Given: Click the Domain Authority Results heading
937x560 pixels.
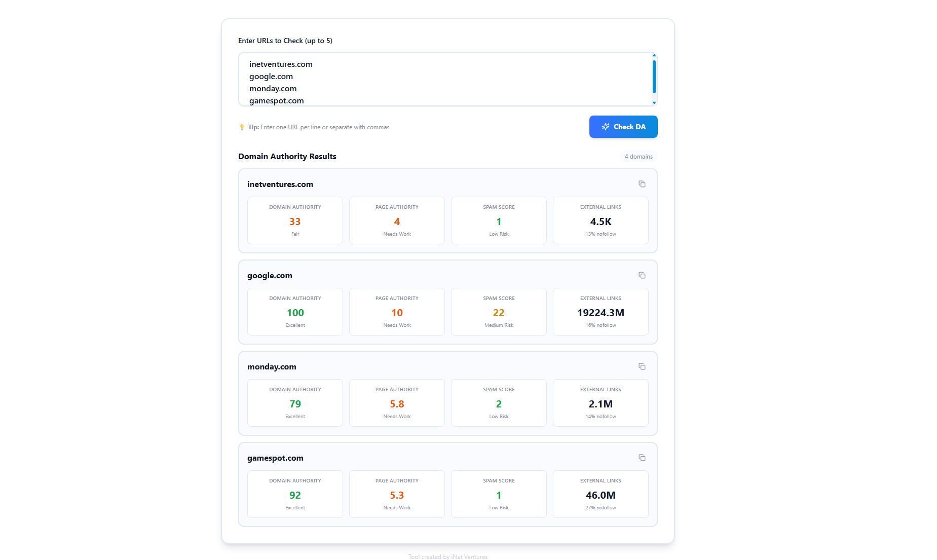Looking at the screenshot, I should pyautogui.click(x=287, y=157).
